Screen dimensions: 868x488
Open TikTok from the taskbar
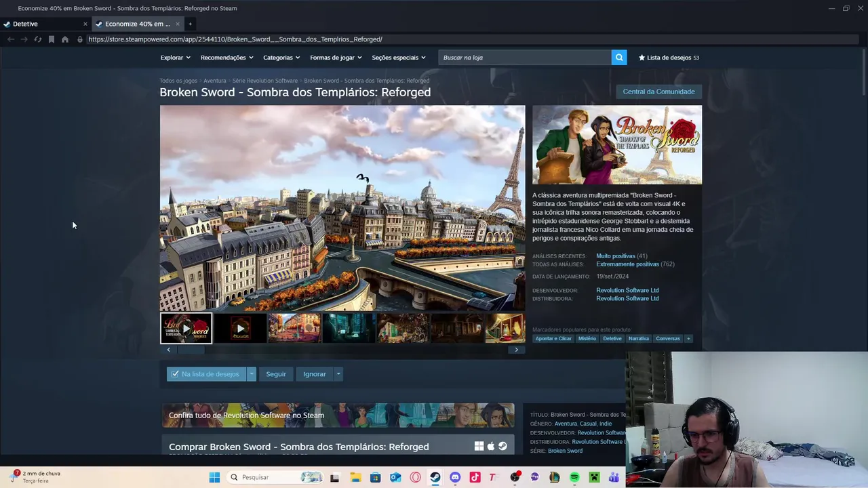click(475, 477)
